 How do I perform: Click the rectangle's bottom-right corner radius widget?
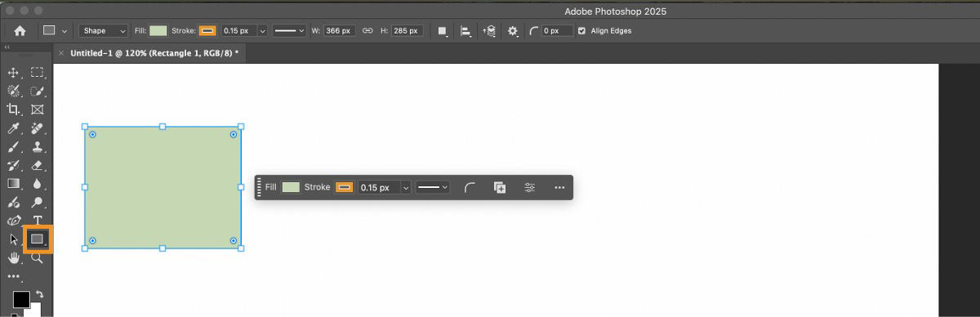[x=234, y=240]
